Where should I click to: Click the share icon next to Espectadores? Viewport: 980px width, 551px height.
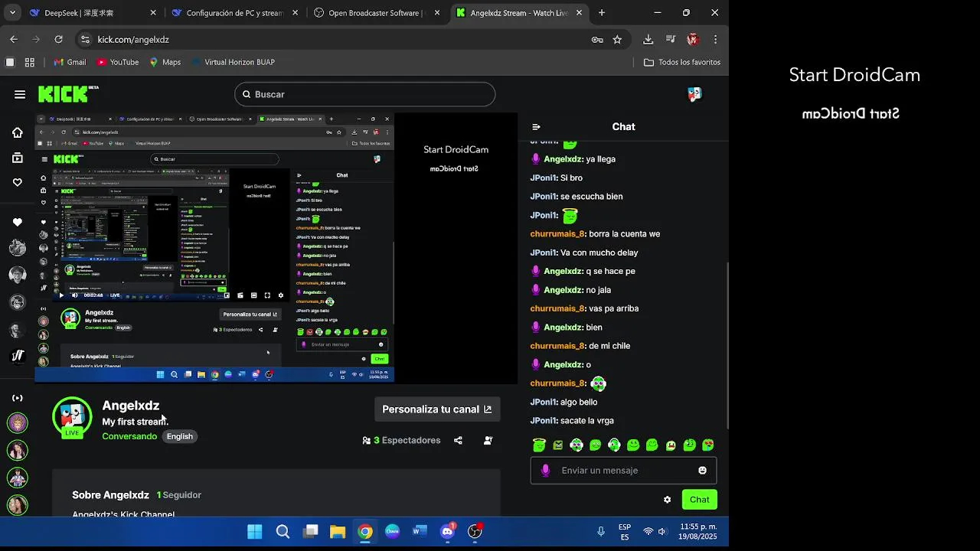(x=458, y=441)
